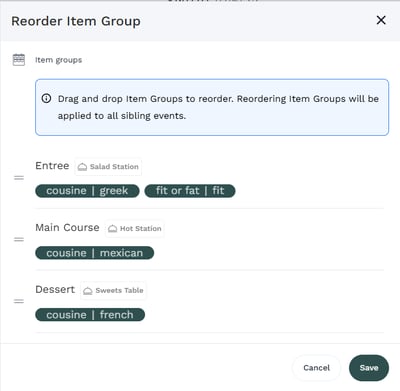Click the Entree group title
Viewport: 400px width, 391px height.
tap(52, 166)
